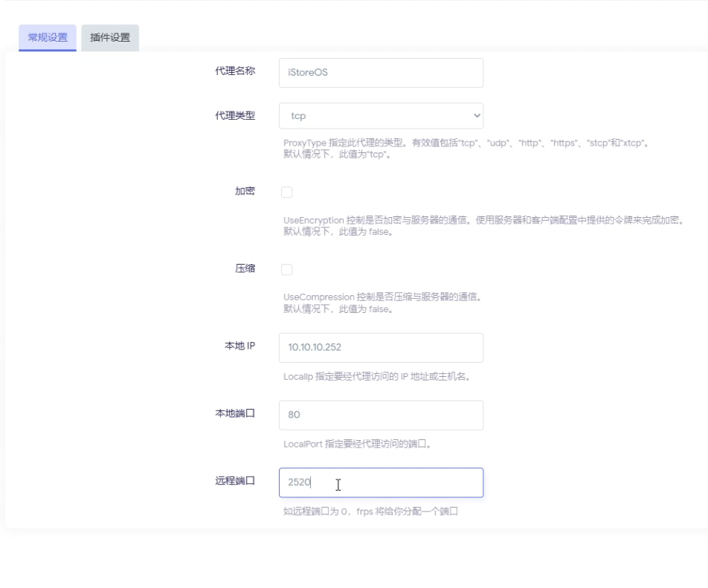Viewport: 708px width, 588px height.
Task: Click the 本地 IP label
Action: (x=239, y=346)
